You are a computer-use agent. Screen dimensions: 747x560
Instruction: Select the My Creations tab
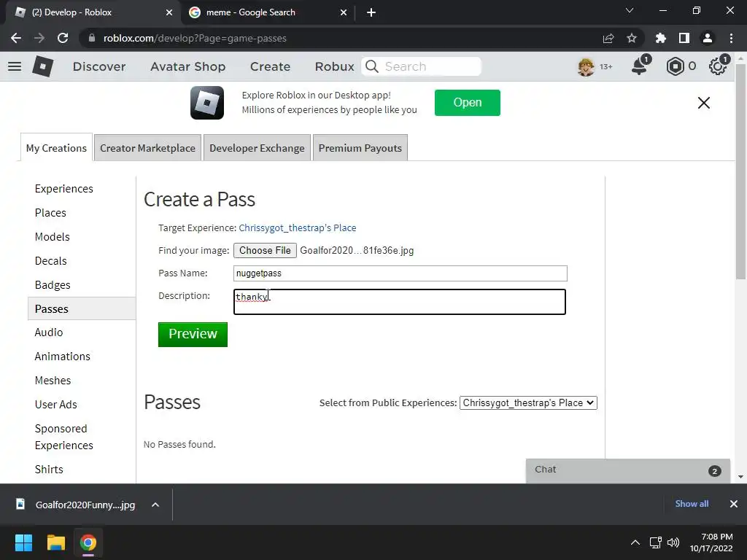pyautogui.click(x=56, y=147)
